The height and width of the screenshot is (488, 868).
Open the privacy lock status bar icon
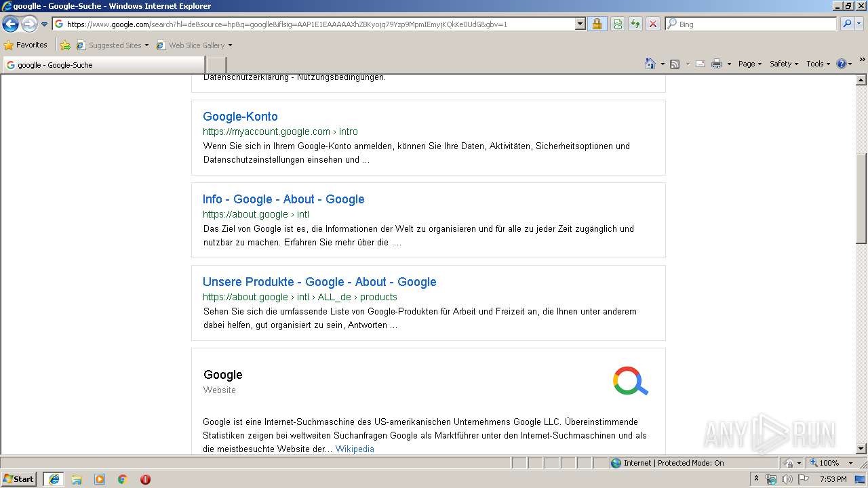[789, 463]
